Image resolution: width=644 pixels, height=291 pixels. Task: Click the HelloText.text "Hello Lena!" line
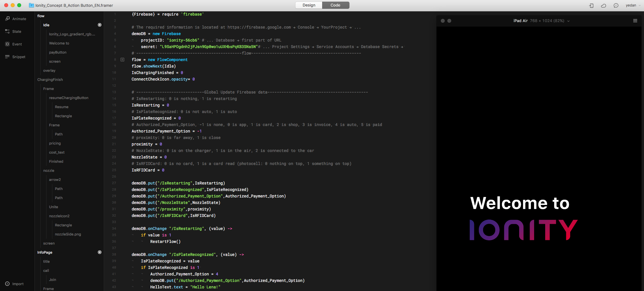click(185, 287)
